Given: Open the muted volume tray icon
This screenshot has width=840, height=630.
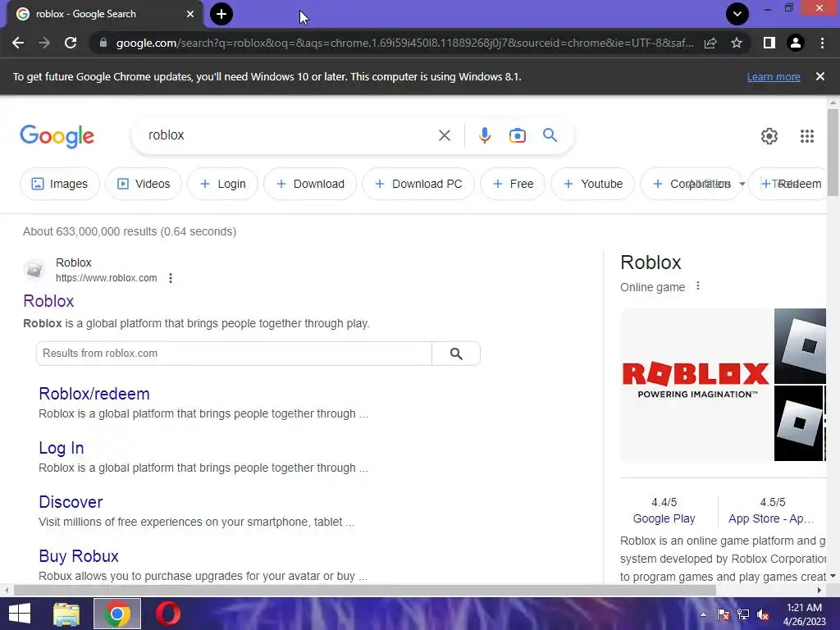Looking at the screenshot, I should [764, 614].
